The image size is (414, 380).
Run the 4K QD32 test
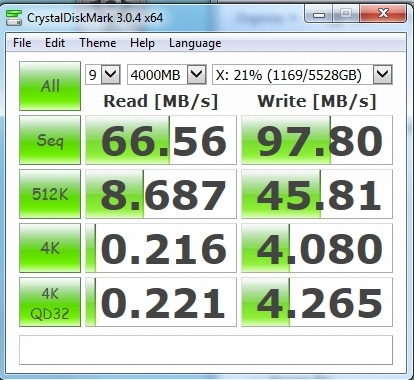(x=50, y=302)
